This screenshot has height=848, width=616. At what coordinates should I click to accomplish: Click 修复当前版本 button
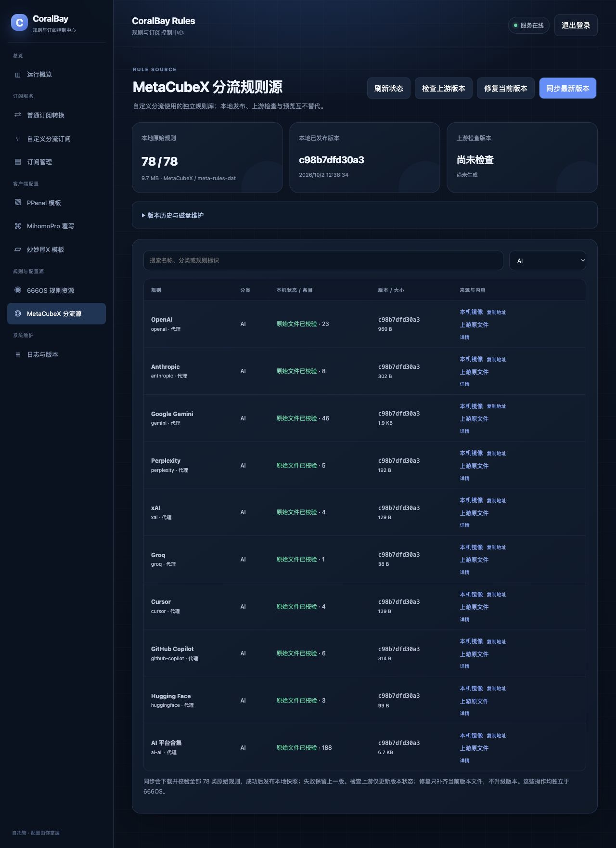[x=506, y=88]
